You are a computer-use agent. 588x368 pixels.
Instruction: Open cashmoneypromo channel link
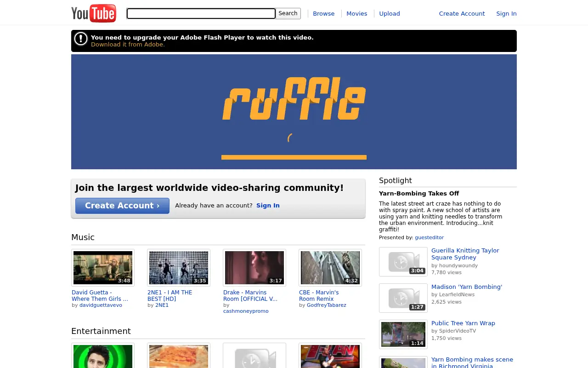point(246,311)
